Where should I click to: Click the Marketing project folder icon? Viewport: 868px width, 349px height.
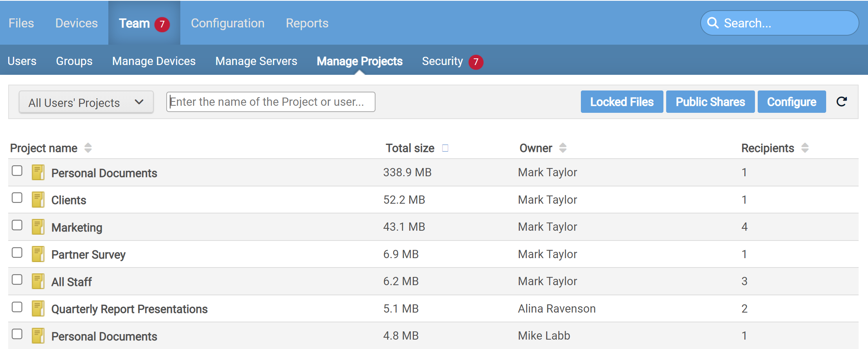38,227
